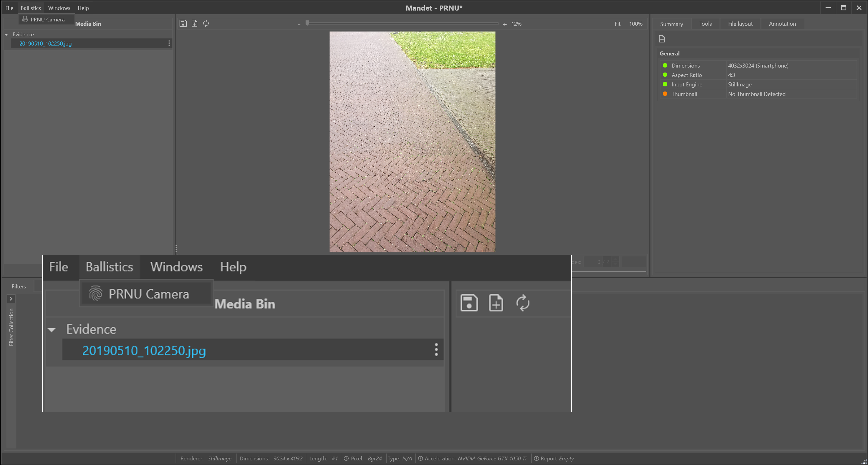The height and width of the screenshot is (465, 868).
Task: Click NVIDIA GeForce GTX 1050 Ti in status bar
Action: pyautogui.click(x=492, y=459)
